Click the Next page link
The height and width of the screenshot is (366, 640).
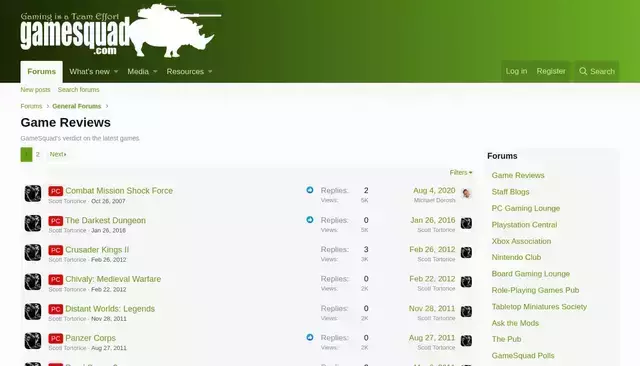58,154
